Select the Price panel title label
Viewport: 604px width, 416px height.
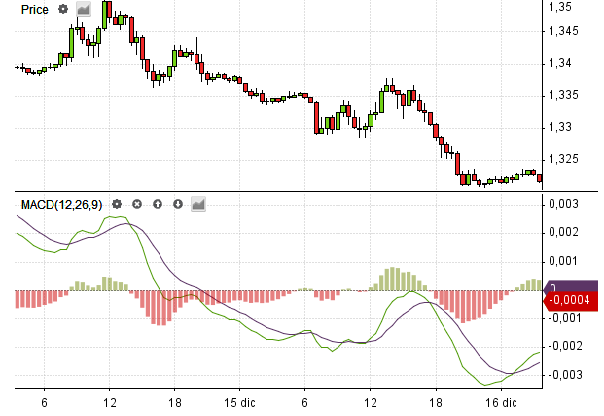(35, 9)
